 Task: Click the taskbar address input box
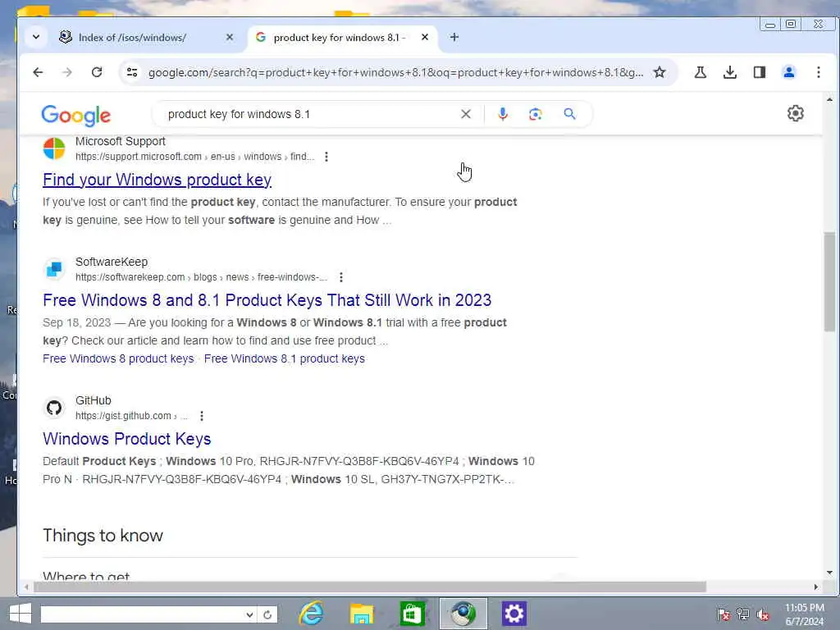point(142,614)
